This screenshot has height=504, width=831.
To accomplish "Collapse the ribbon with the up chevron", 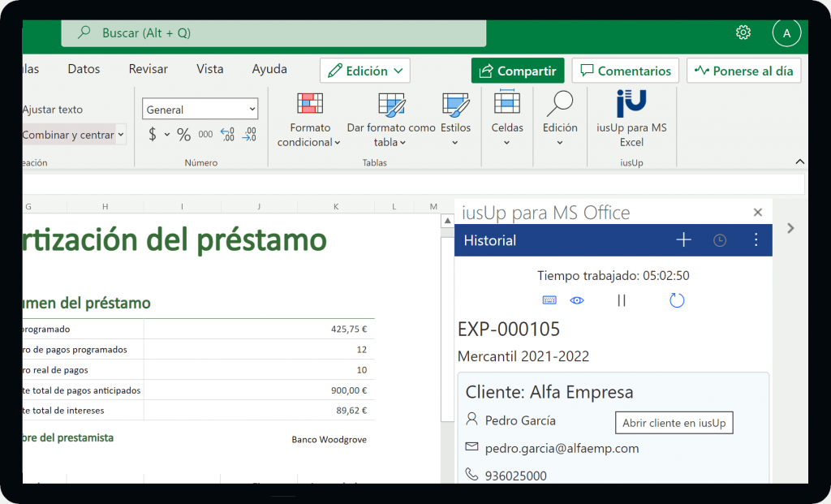I will click(800, 162).
